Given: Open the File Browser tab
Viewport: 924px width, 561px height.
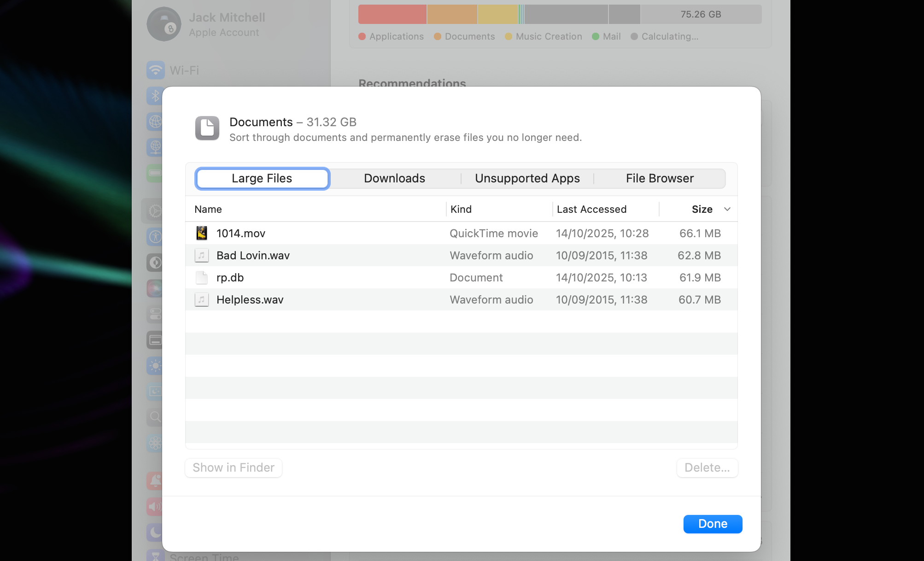Looking at the screenshot, I should click(x=660, y=178).
